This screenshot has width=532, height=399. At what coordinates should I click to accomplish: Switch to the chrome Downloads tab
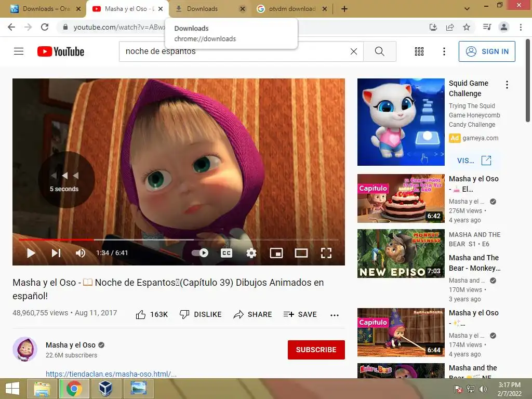coord(202,9)
